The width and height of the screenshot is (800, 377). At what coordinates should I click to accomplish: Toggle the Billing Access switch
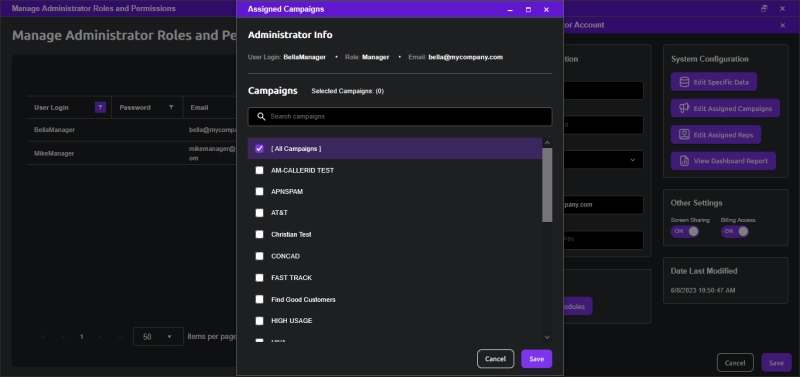735,231
